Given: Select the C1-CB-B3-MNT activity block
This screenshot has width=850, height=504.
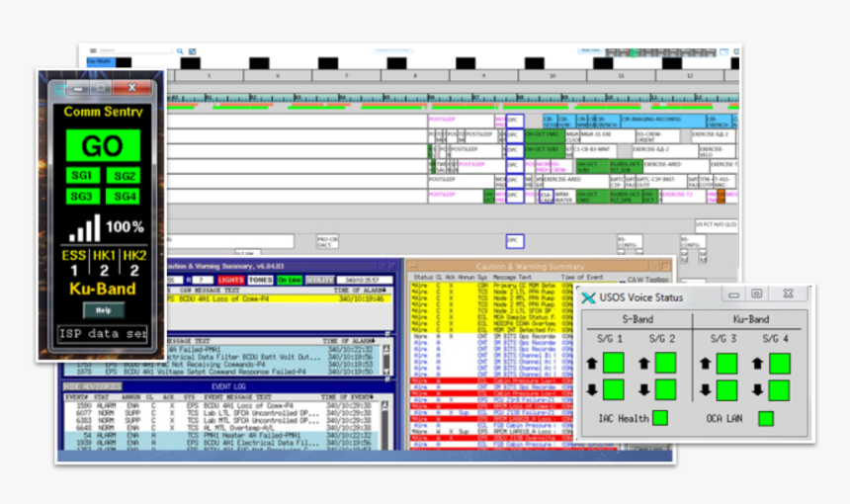Looking at the screenshot, I should click(594, 150).
